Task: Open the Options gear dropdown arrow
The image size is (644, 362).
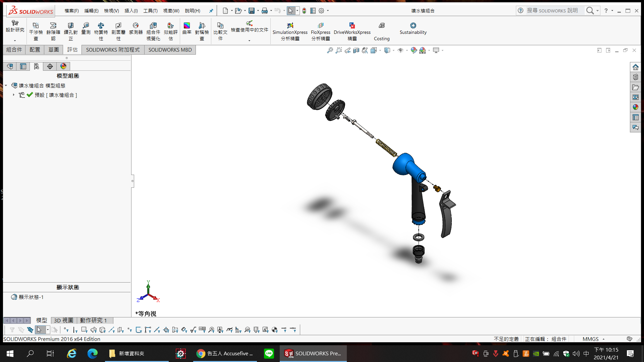Action: (328, 11)
